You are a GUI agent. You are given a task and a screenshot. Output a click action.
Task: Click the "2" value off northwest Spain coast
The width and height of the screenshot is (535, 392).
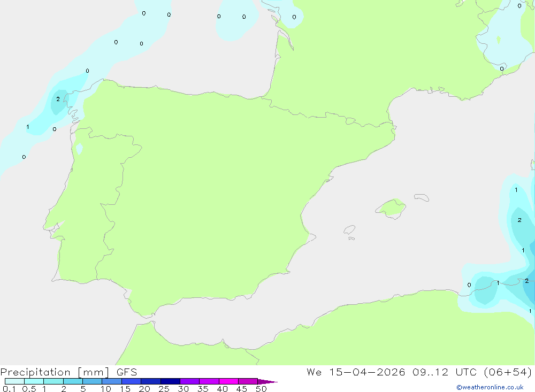tap(58, 99)
